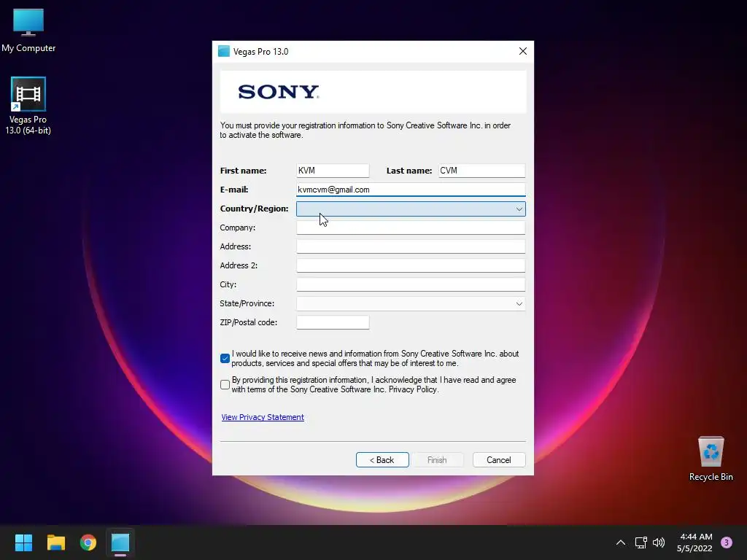The height and width of the screenshot is (560, 747).
Task: Click the Last name field
Action: (481, 171)
